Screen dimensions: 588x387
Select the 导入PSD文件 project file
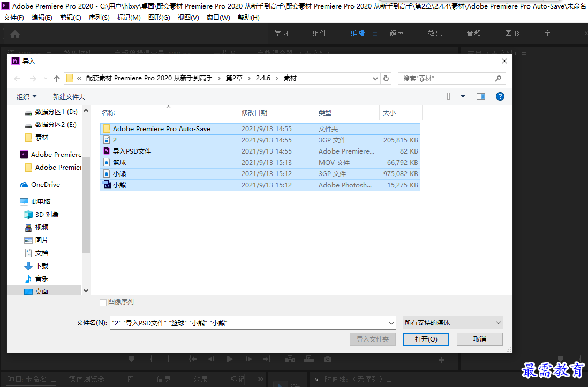260,151
